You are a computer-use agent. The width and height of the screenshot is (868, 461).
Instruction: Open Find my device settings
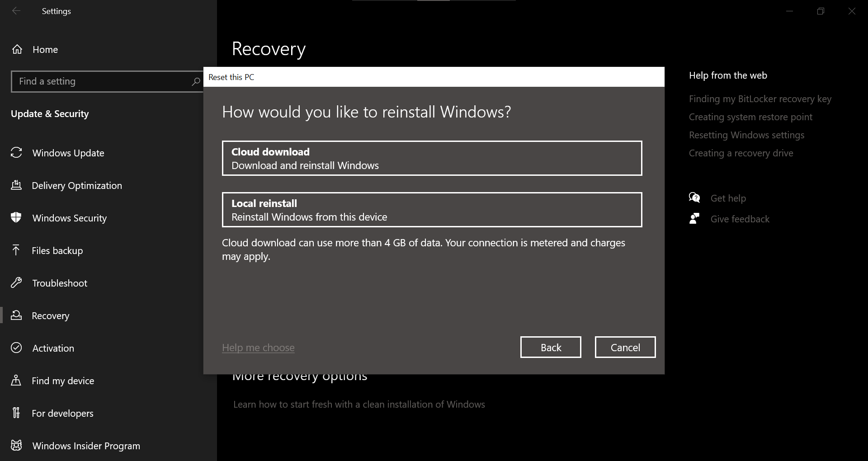pyautogui.click(x=63, y=381)
